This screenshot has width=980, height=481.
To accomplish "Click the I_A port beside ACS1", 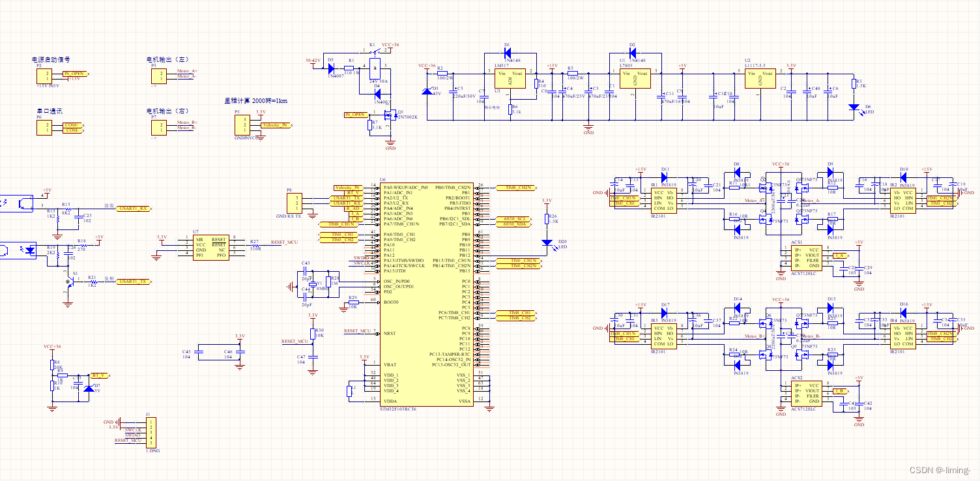I will tap(840, 255).
